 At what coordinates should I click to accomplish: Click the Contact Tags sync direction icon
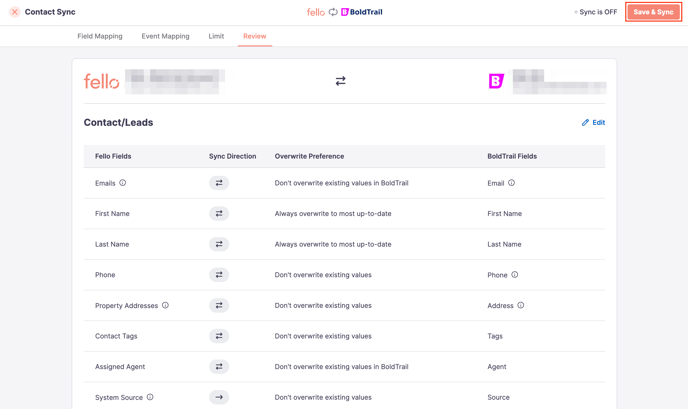click(x=219, y=336)
